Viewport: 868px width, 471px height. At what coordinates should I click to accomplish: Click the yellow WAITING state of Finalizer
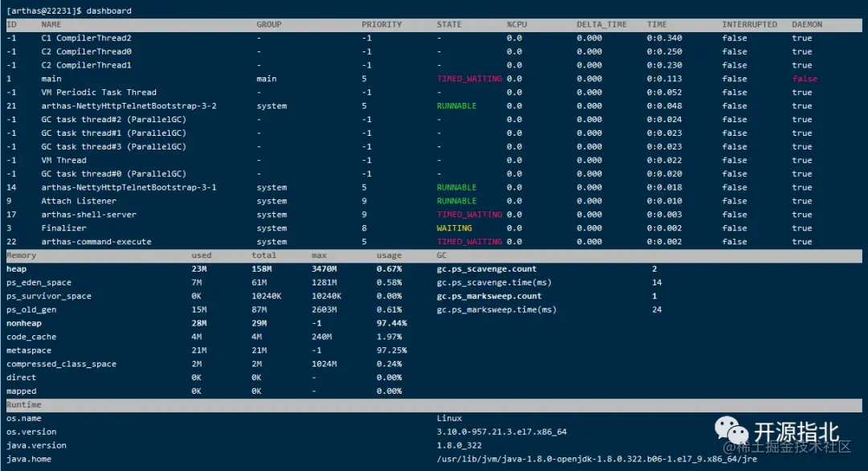(x=454, y=228)
